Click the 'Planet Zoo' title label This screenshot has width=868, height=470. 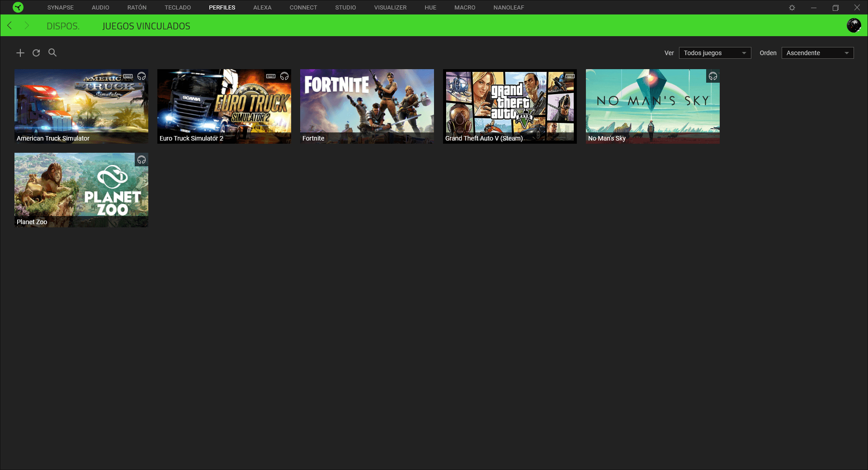(32, 222)
